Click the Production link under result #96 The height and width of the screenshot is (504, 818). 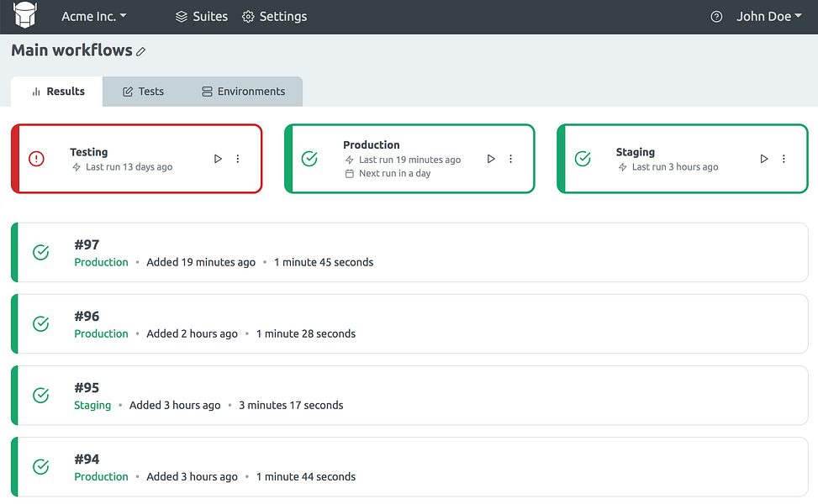pyautogui.click(x=101, y=333)
